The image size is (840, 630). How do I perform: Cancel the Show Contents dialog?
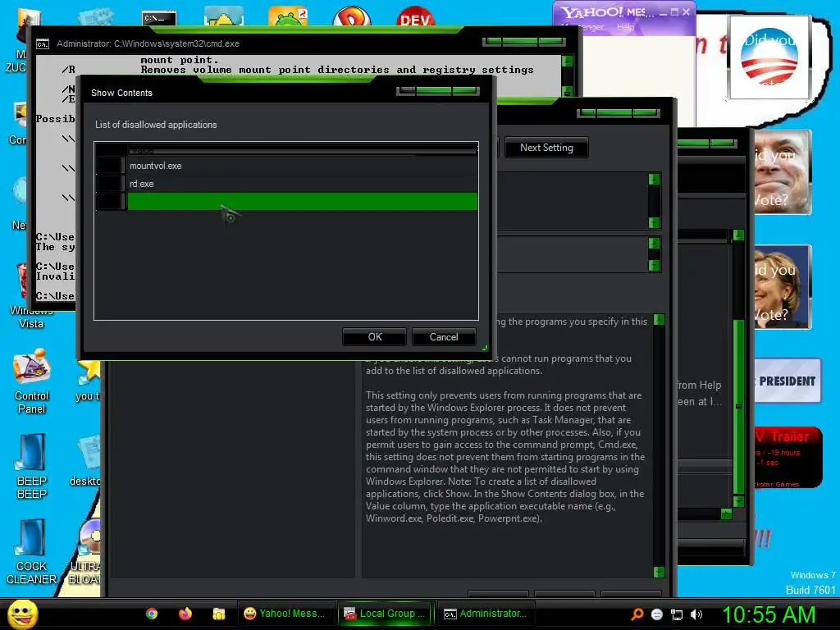pyautogui.click(x=444, y=337)
